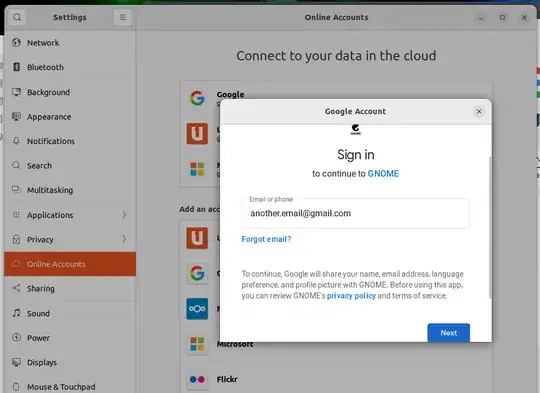Open the Network settings panel
Screen dimensions: 540x393
click(x=70, y=43)
